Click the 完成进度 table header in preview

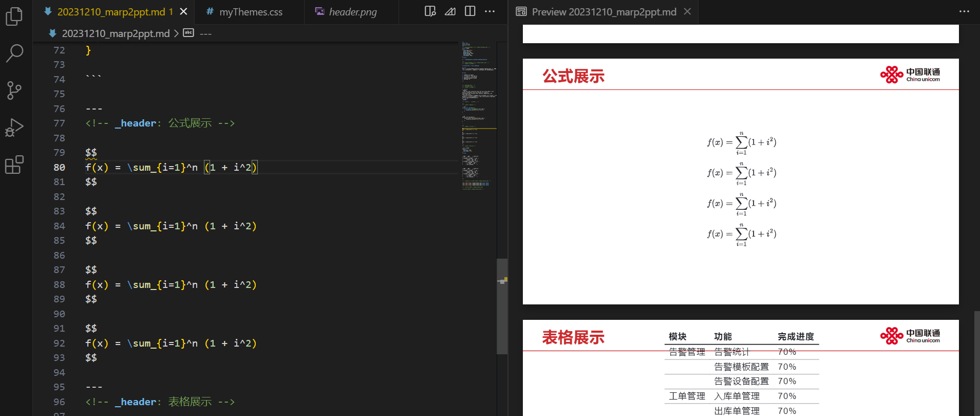pos(796,336)
